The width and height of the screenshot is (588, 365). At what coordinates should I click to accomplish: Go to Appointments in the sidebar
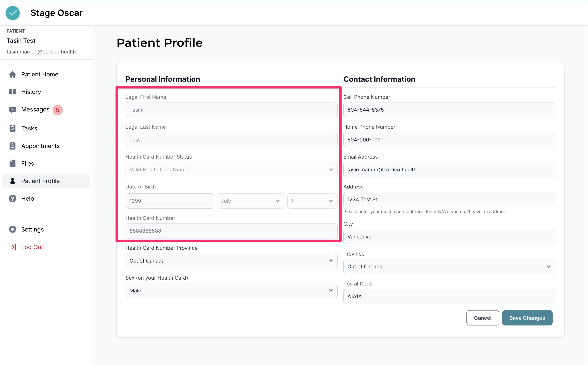coord(40,146)
